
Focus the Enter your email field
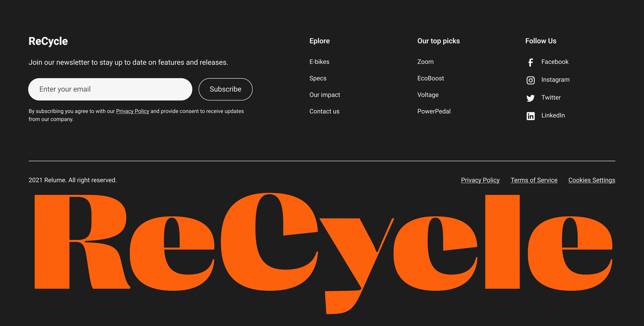[110, 89]
